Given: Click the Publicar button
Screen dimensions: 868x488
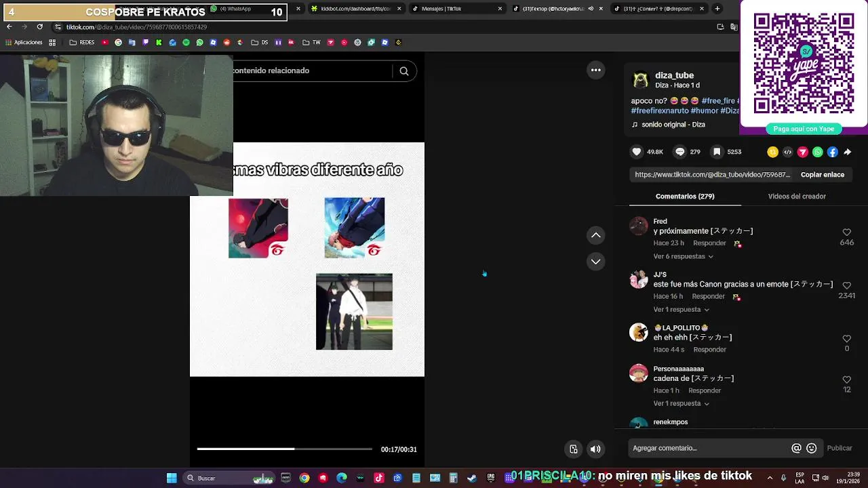Looking at the screenshot, I should click(x=840, y=448).
